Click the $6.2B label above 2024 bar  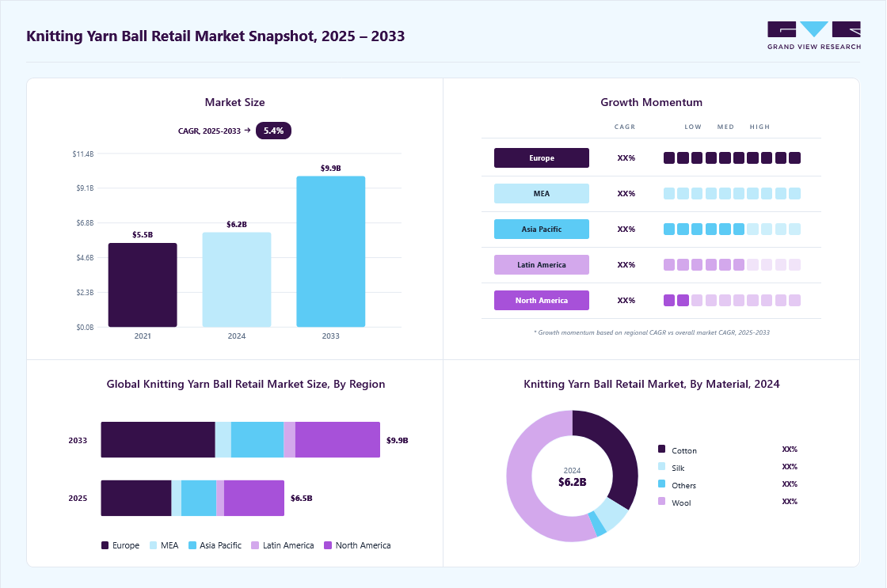coord(237,225)
